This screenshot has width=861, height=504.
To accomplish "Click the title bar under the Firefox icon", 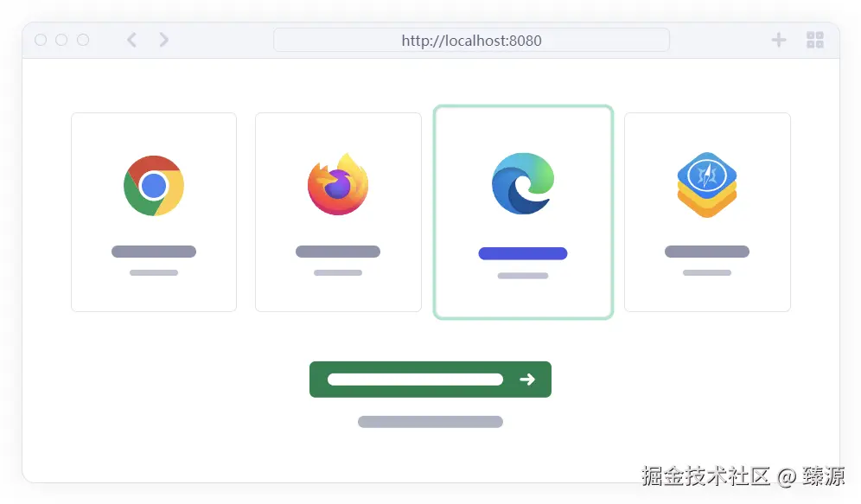I will pos(338,252).
